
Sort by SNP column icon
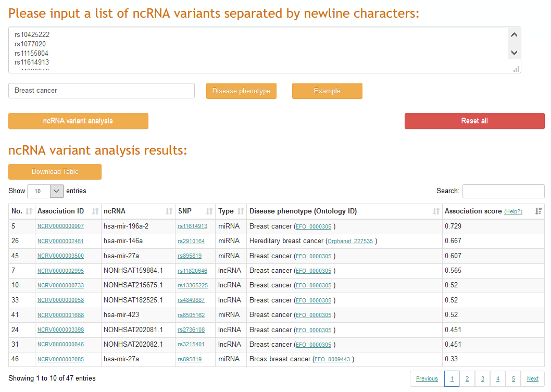click(209, 211)
